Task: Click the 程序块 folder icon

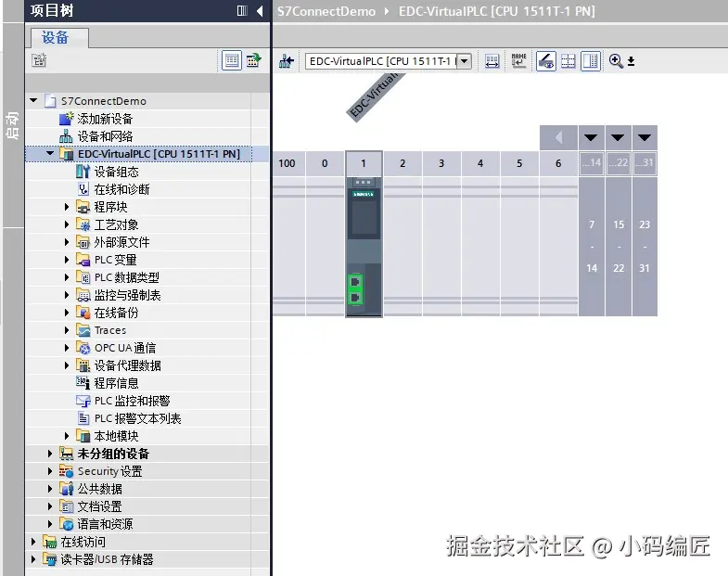Action: click(83, 207)
